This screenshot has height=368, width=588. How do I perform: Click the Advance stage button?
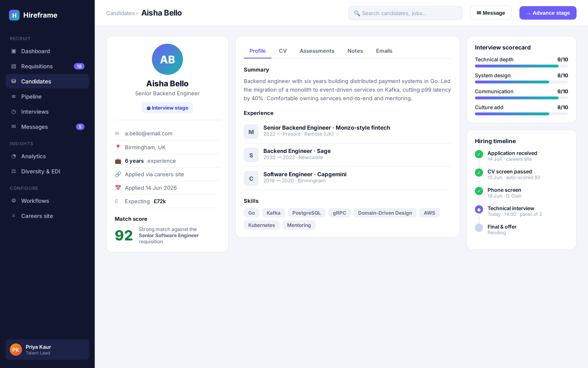[548, 13]
